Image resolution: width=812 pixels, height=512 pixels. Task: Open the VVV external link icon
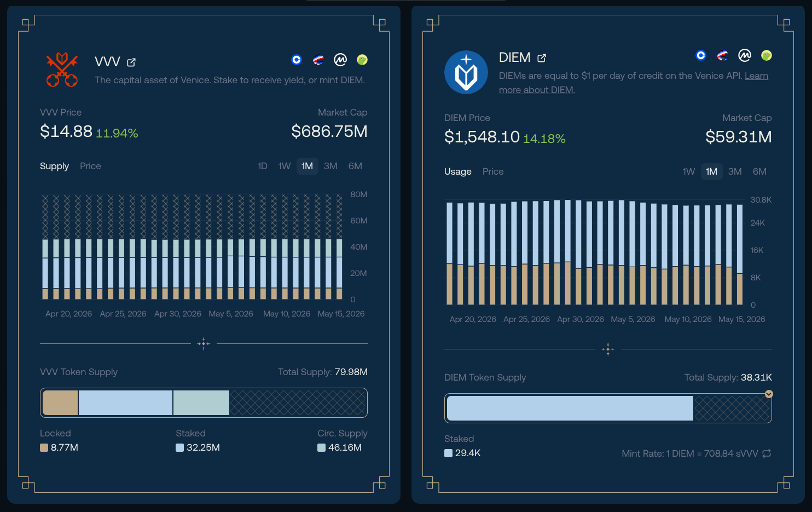coord(131,62)
